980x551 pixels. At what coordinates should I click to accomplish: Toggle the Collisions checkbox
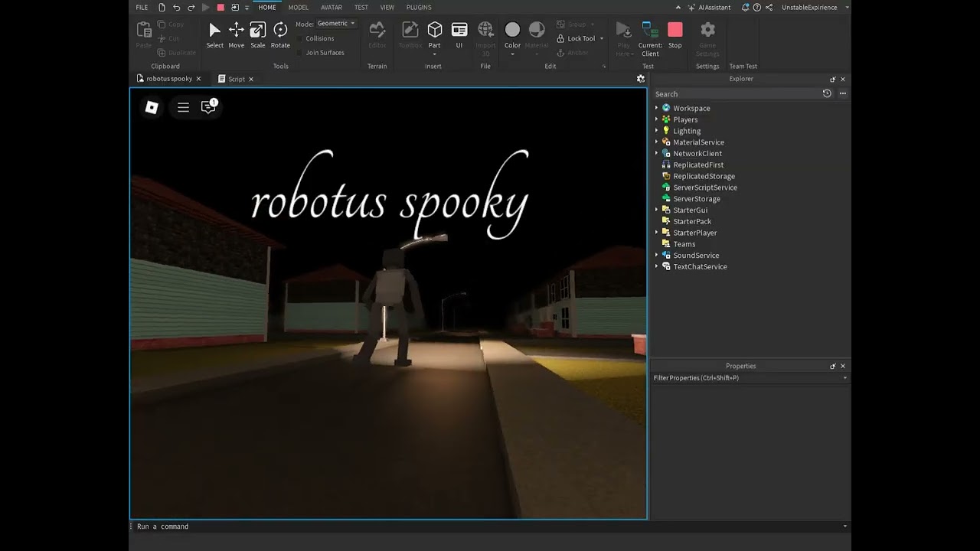click(300, 38)
